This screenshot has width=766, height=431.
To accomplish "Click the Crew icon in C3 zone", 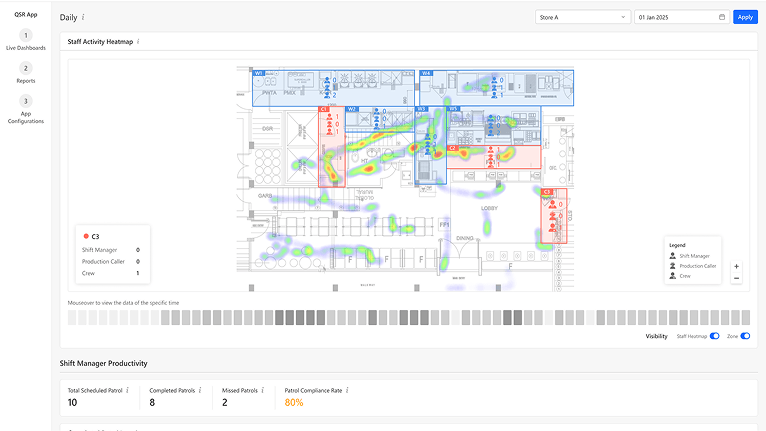I will (x=553, y=227).
